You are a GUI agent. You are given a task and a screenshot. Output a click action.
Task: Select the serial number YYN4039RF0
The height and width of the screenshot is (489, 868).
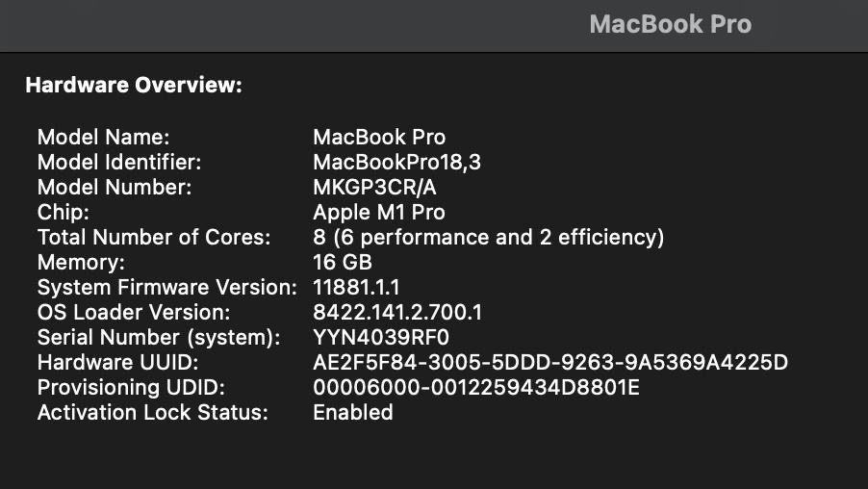[x=381, y=337]
